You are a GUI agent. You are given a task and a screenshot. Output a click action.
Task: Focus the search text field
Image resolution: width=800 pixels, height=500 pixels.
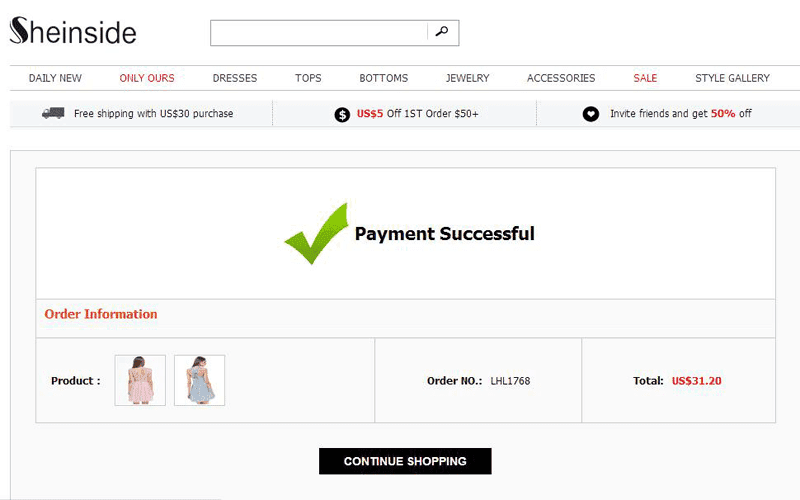click(x=319, y=33)
